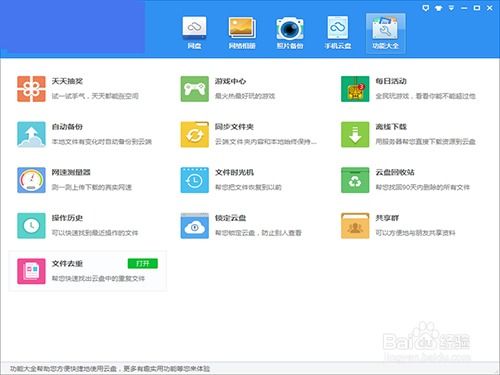Switch to the 照片备份 camera tab
Screen dimensions: 500x375
pos(290,33)
